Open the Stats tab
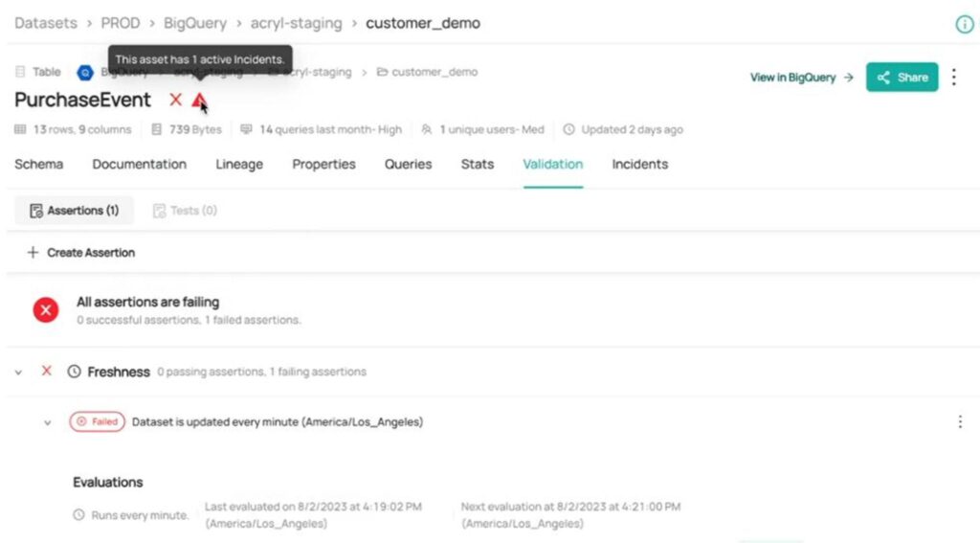Screen dimensions: 980x543 477,164
